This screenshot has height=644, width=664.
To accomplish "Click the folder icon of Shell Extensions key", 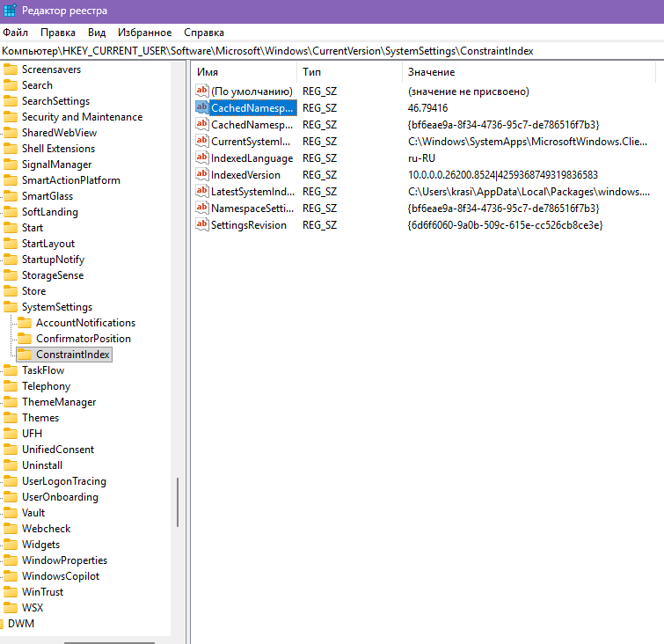I will click(x=11, y=149).
